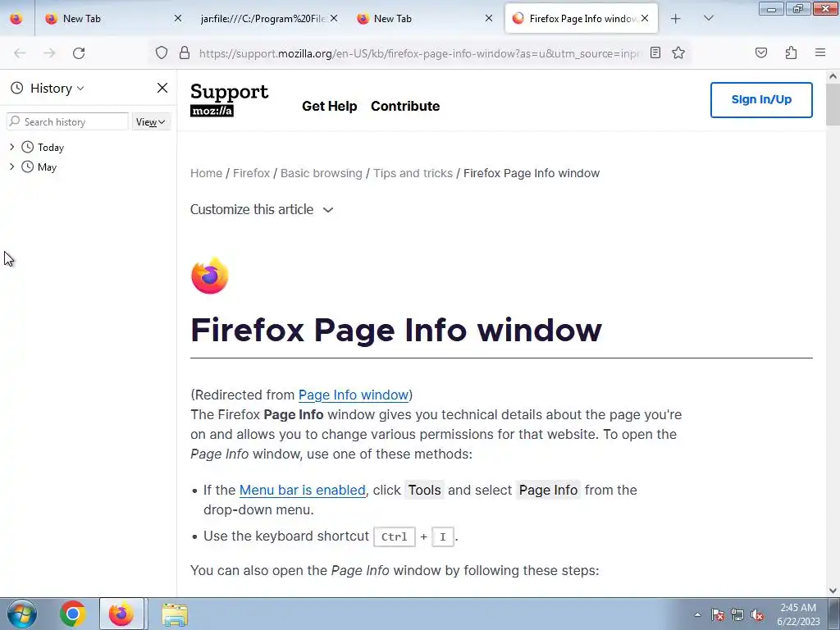Open a new tab with plus button
The image size is (840, 630).
(x=675, y=19)
